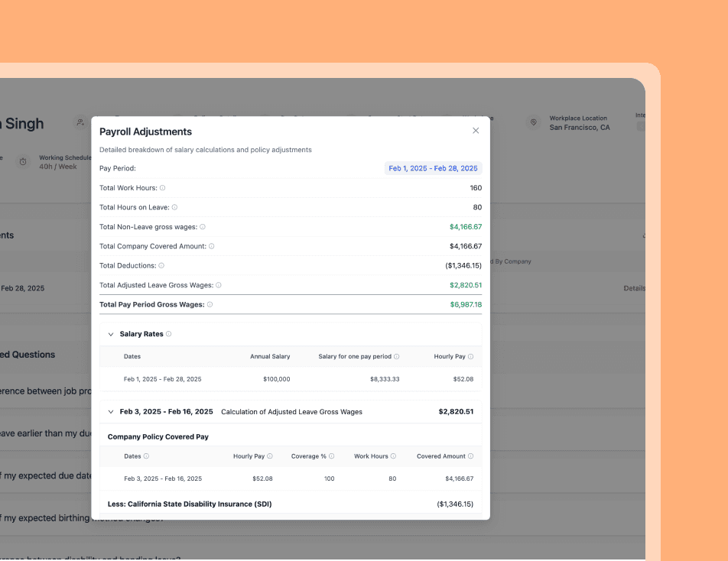Viewport: 728px width, 561px height.
Task: Click info icon next to Coverage % column
Action: (x=332, y=456)
